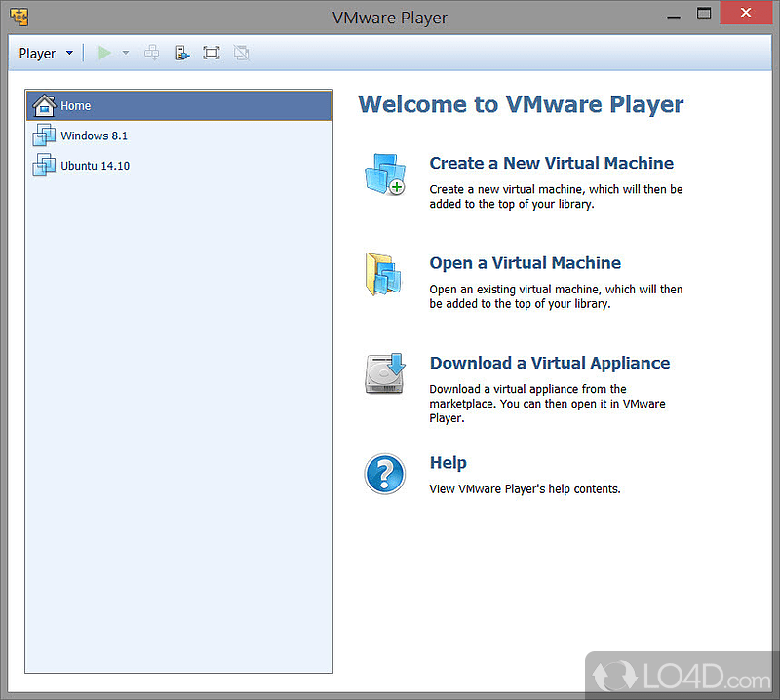The width and height of the screenshot is (780, 700).
Task: Open the Player menu dropdown
Action: pyautogui.click(x=46, y=54)
